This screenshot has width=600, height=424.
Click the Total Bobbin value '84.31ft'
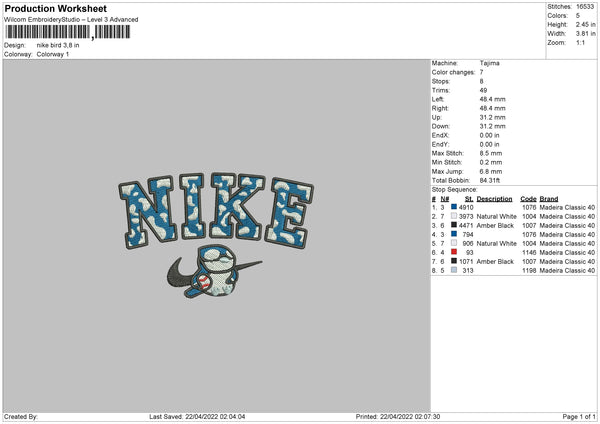[490, 180]
